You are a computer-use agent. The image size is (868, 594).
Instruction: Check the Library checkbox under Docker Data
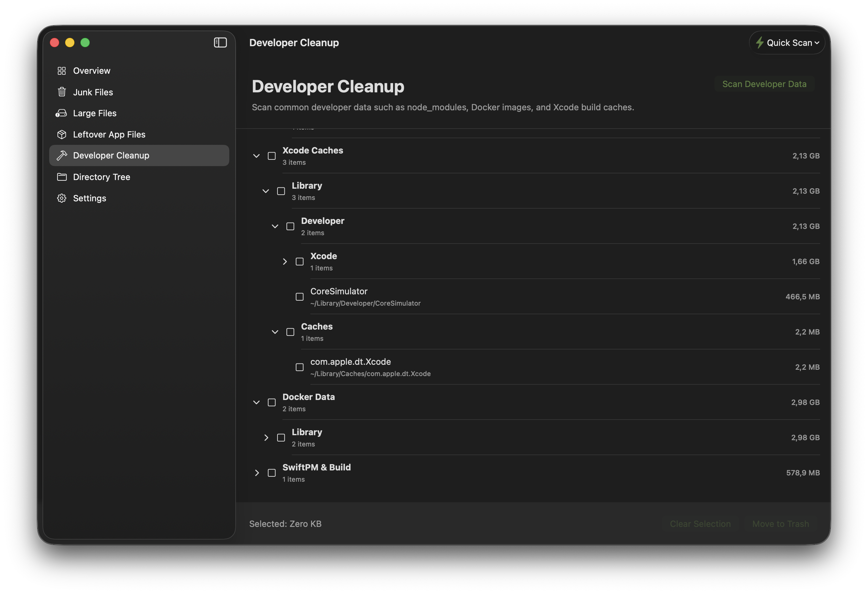(x=281, y=438)
